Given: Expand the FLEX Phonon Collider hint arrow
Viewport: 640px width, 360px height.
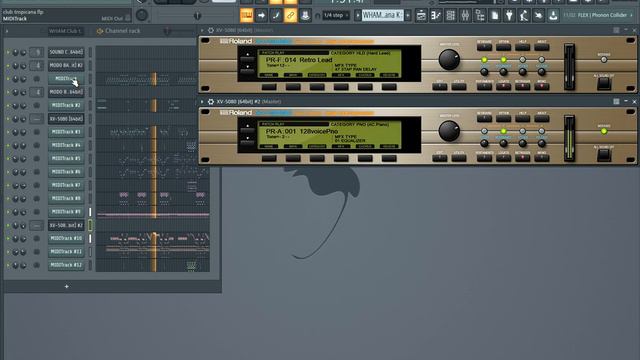Looking at the screenshot, I should click(x=632, y=16).
